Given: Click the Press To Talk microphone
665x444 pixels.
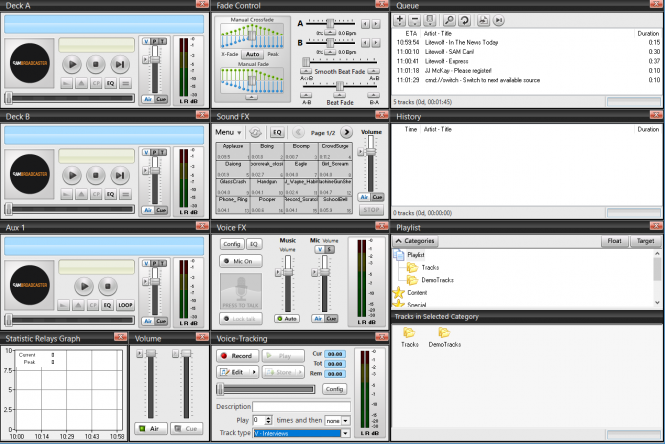Looking at the screenshot, I should (240, 292).
